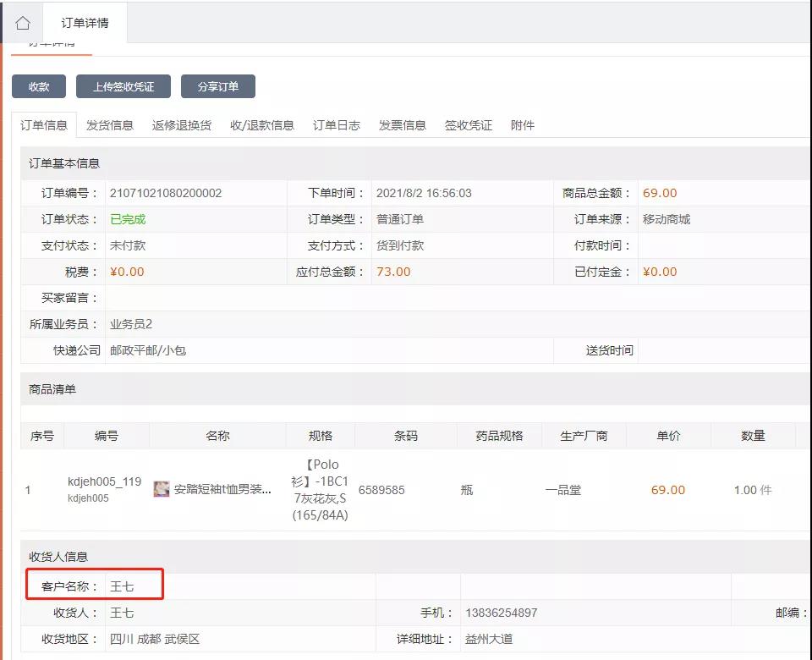Click the product thumbnail image
This screenshot has height=660, width=812.
click(x=161, y=489)
